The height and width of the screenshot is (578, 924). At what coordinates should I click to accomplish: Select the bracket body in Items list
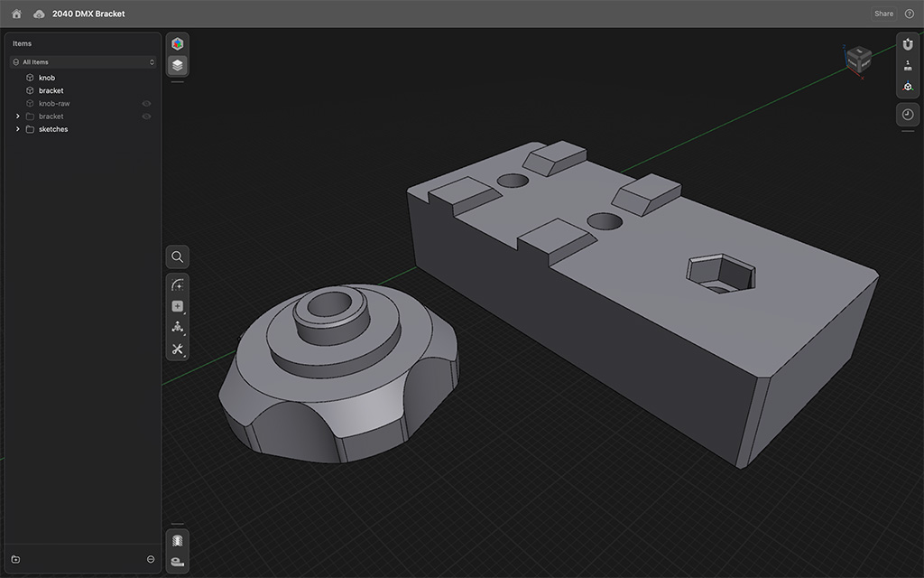(51, 90)
